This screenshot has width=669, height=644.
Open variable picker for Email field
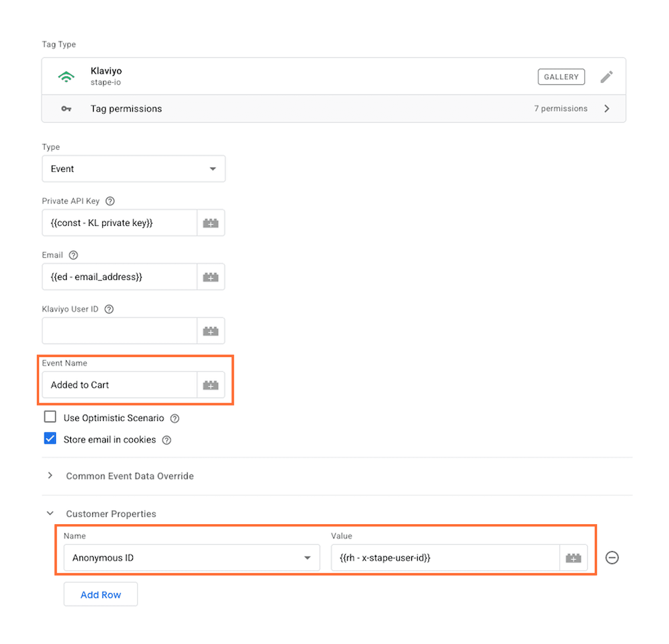coord(211,276)
